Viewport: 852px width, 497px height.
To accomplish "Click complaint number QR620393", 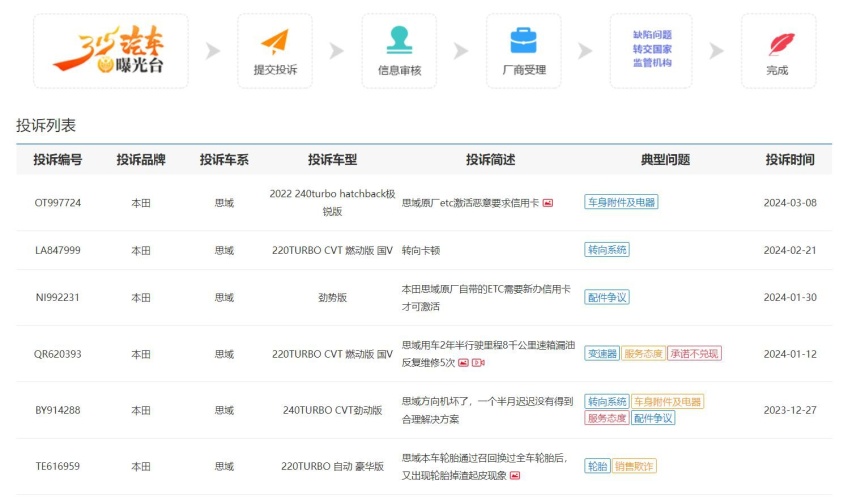I will coord(58,354).
